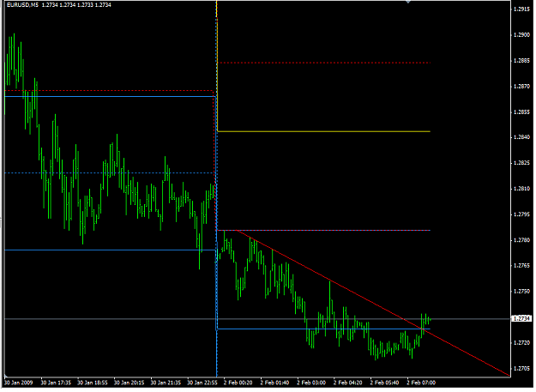Select the red dotted line near 1.2885

coord(323,63)
